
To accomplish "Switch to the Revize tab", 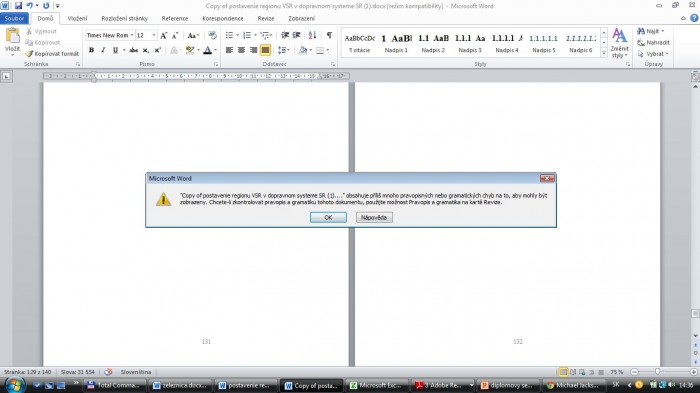I will [x=266, y=18].
